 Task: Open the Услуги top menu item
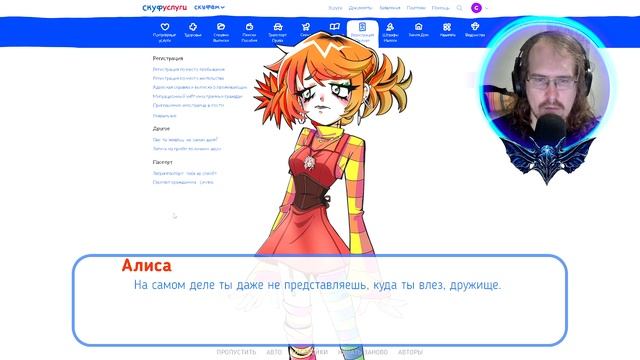click(335, 8)
